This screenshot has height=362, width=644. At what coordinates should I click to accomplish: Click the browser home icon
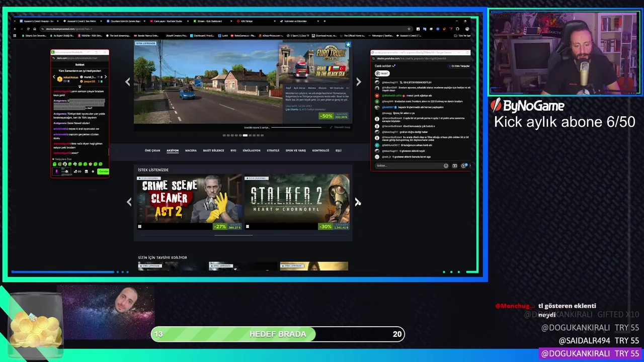35,29
